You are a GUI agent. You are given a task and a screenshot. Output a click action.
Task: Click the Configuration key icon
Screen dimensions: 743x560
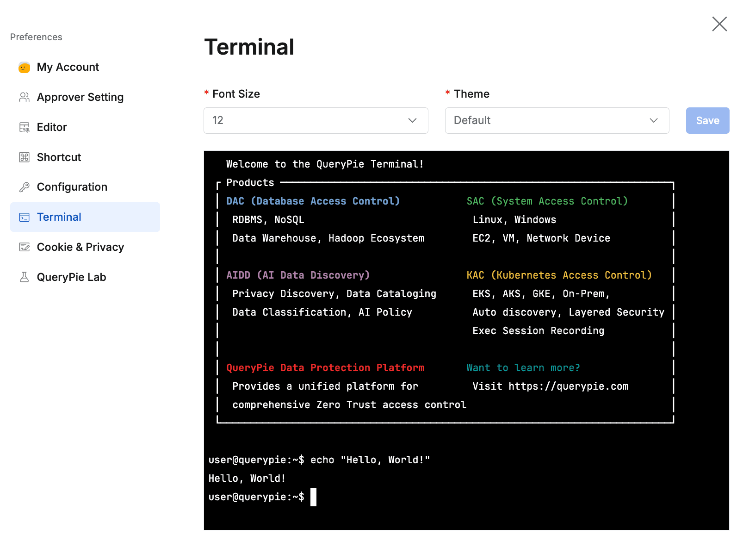[25, 187]
